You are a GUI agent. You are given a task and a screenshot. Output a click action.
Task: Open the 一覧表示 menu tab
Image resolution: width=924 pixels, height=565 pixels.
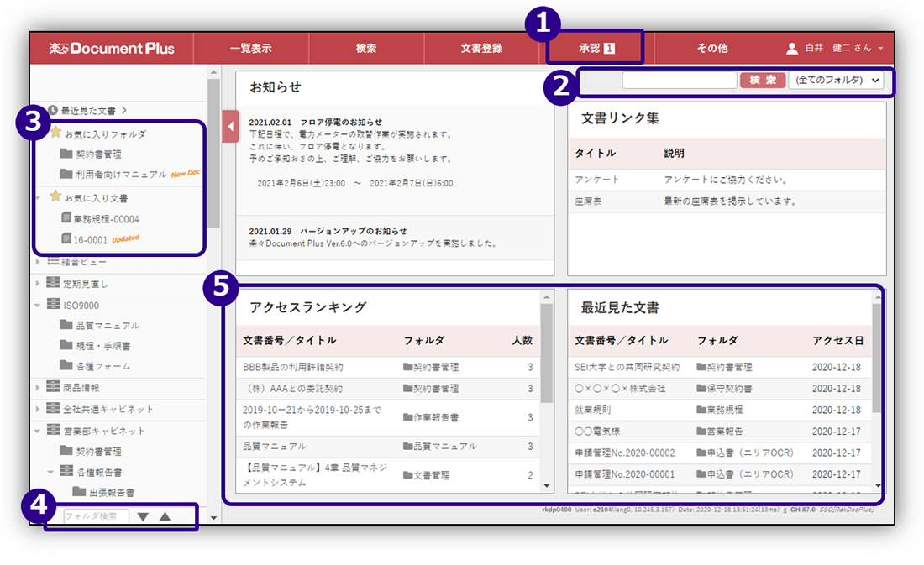(251, 49)
